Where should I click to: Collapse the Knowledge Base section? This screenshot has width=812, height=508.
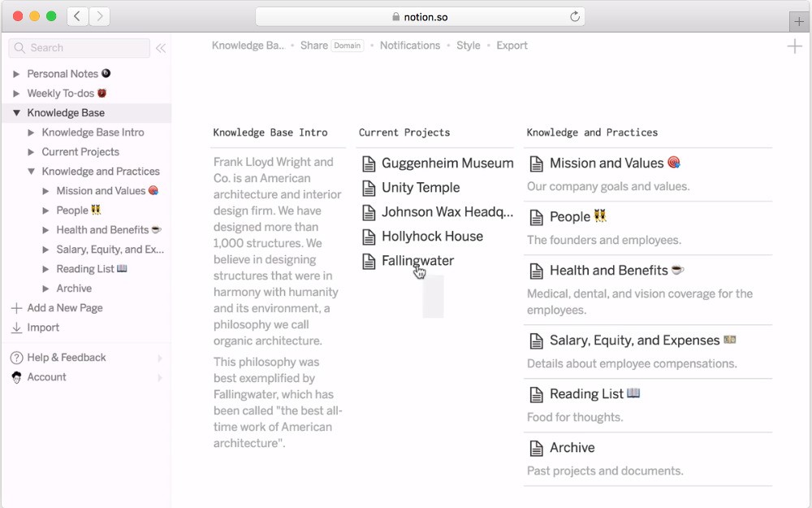(x=16, y=113)
